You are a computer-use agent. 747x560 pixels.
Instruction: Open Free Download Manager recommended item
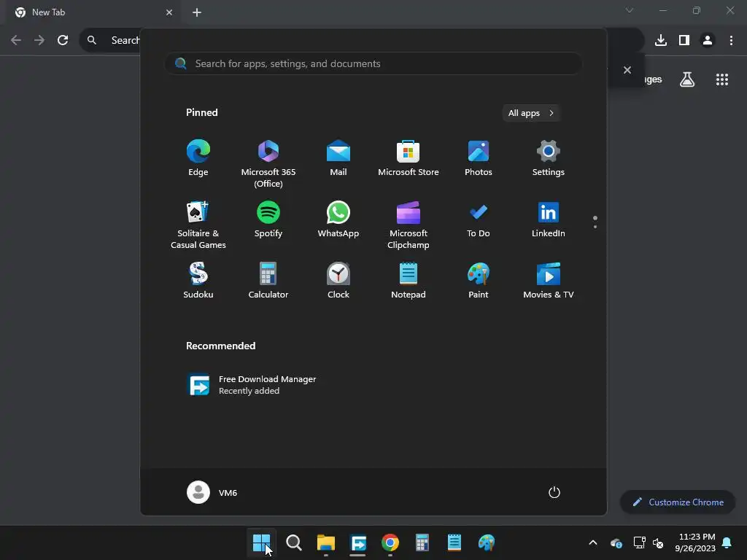pyautogui.click(x=252, y=385)
